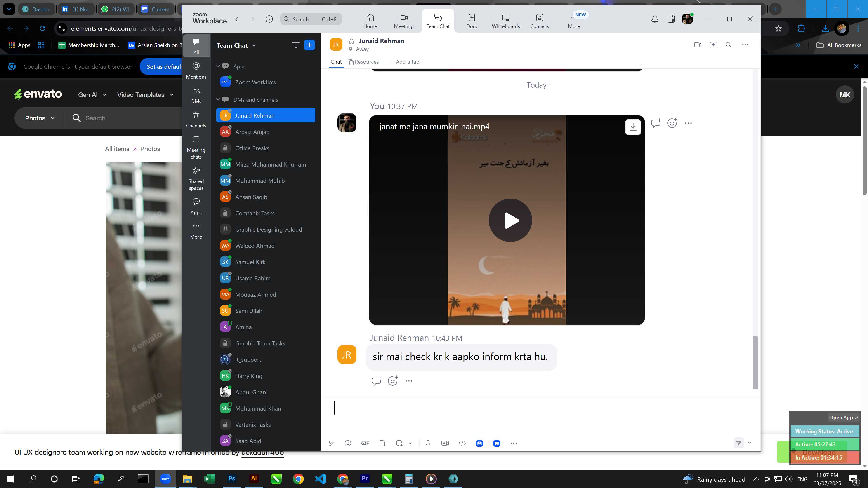This screenshot has width=868, height=488.
Task: Open the Channels section in sidebar
Action: point(196,119)
